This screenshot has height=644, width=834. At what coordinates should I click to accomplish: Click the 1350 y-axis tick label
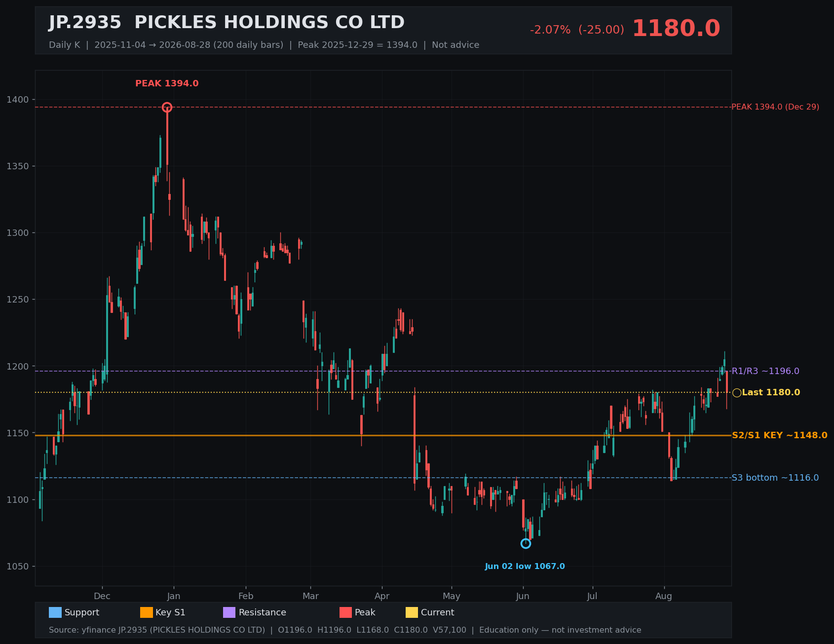[18, 166]
